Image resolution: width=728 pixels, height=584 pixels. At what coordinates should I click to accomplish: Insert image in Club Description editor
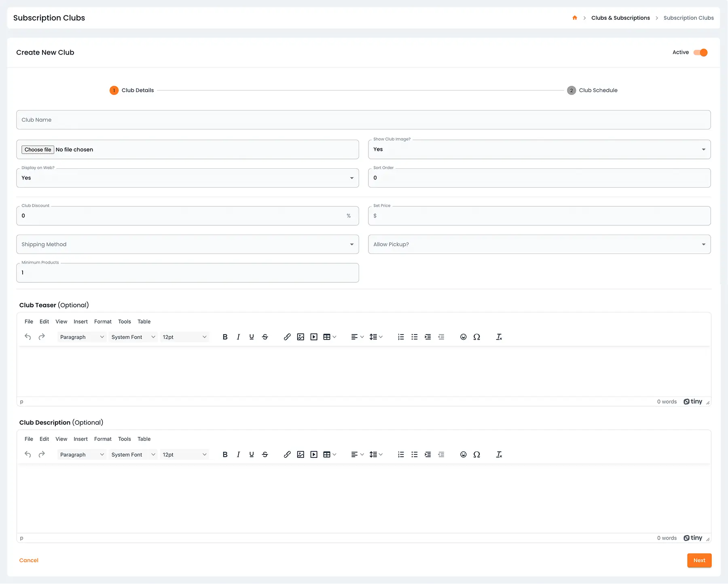(x=301, y=455)
